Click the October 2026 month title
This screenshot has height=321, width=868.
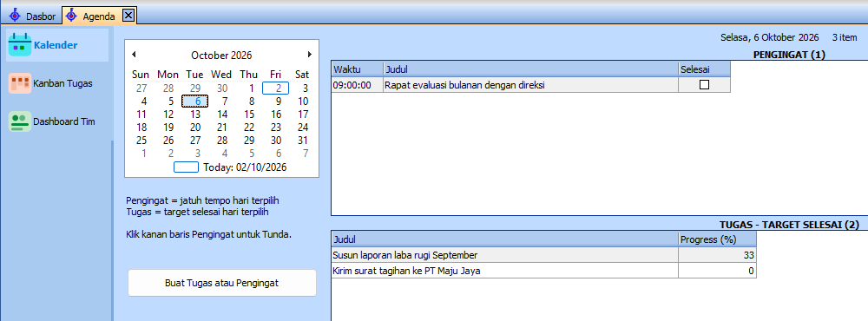click(221, 56)
